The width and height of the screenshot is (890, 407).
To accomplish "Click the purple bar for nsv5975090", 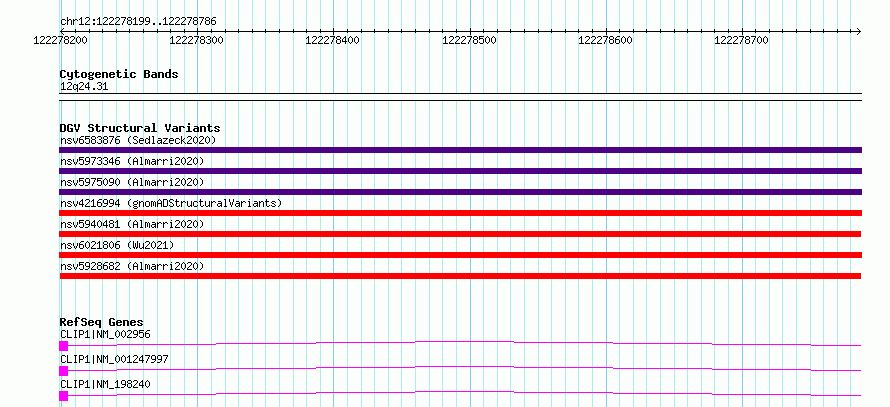I will pyautogui.click(x=460, y=192).
